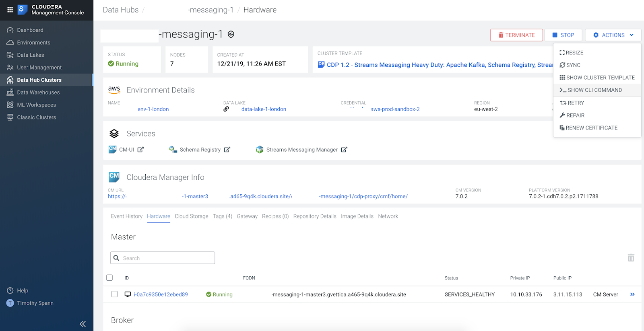Click the data lake chain-link icon

pyautogui.click(x=226, y=109)
